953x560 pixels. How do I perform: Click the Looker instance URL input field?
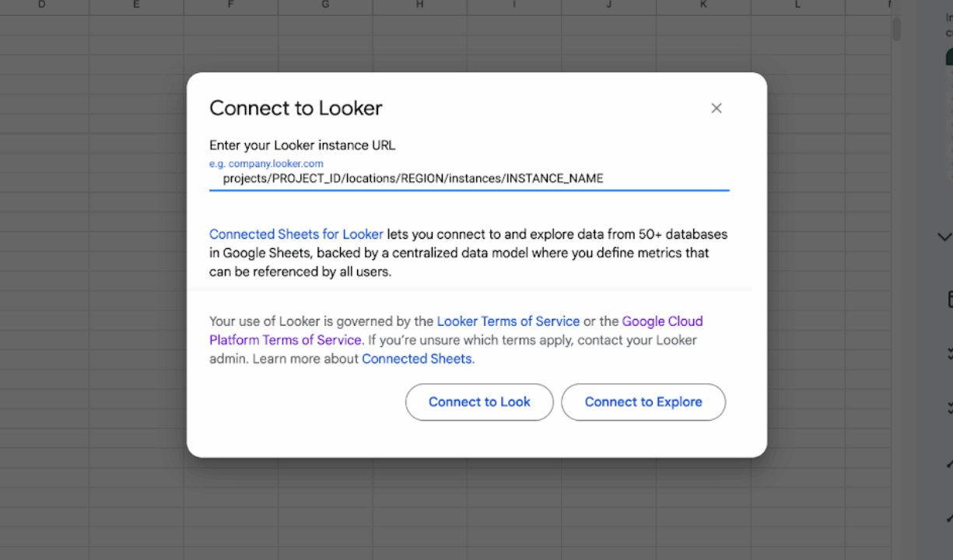(468, 179)
